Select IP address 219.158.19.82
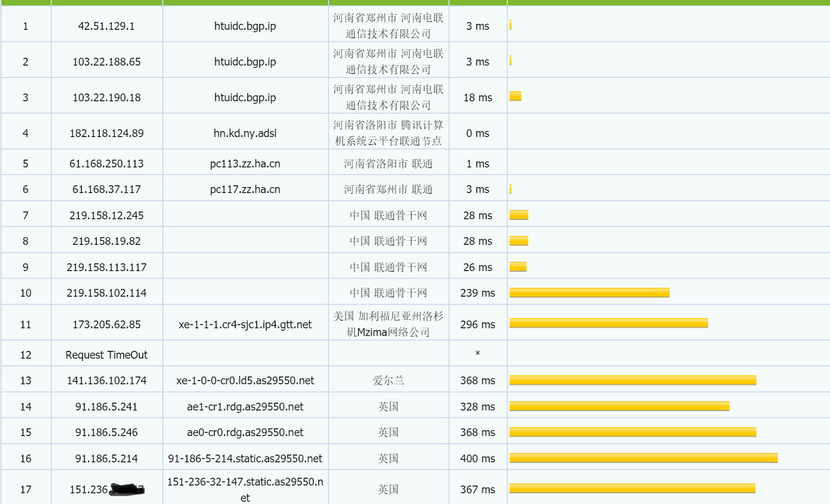Viewport: 830px width, 504px height. coord(106,241)
